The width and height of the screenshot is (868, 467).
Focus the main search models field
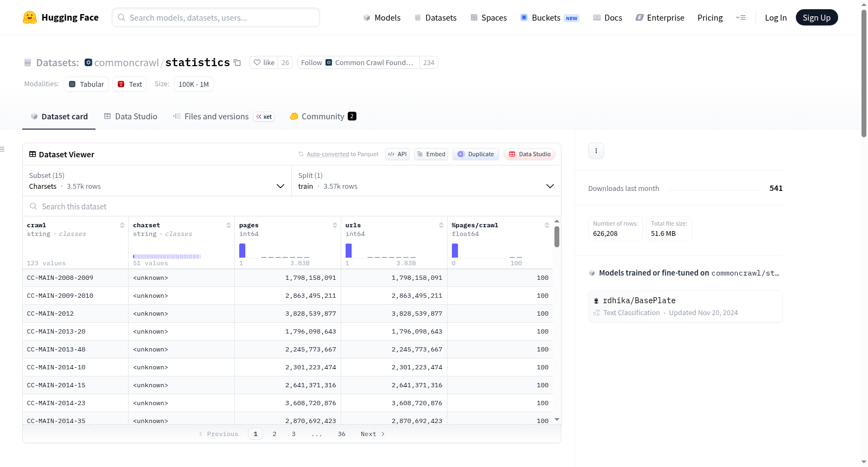[x=216, y=17]
